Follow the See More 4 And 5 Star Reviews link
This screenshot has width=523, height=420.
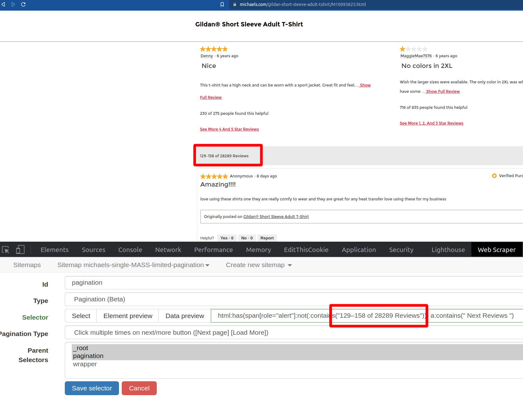coord(229,129)
